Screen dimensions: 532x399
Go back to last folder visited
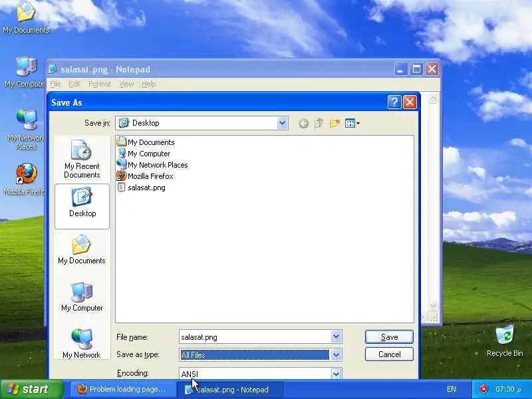click(x=304, y=123)
